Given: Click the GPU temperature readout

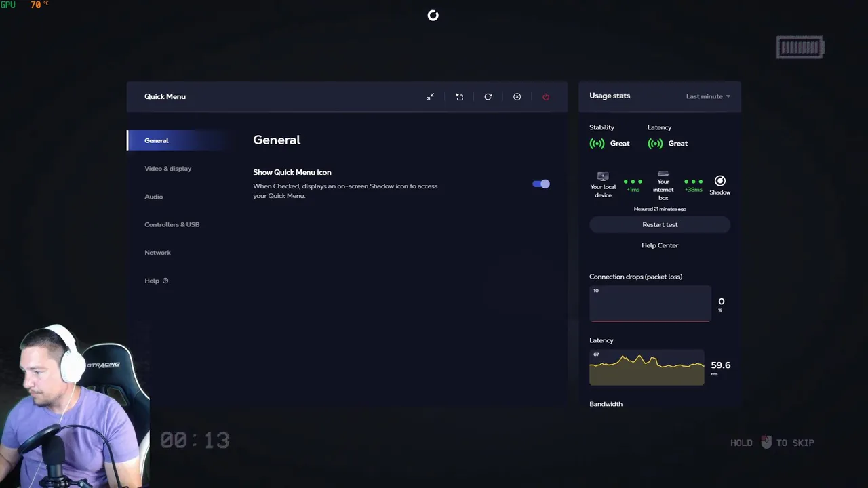Looking at the screenshot, I should coord(24,5).
